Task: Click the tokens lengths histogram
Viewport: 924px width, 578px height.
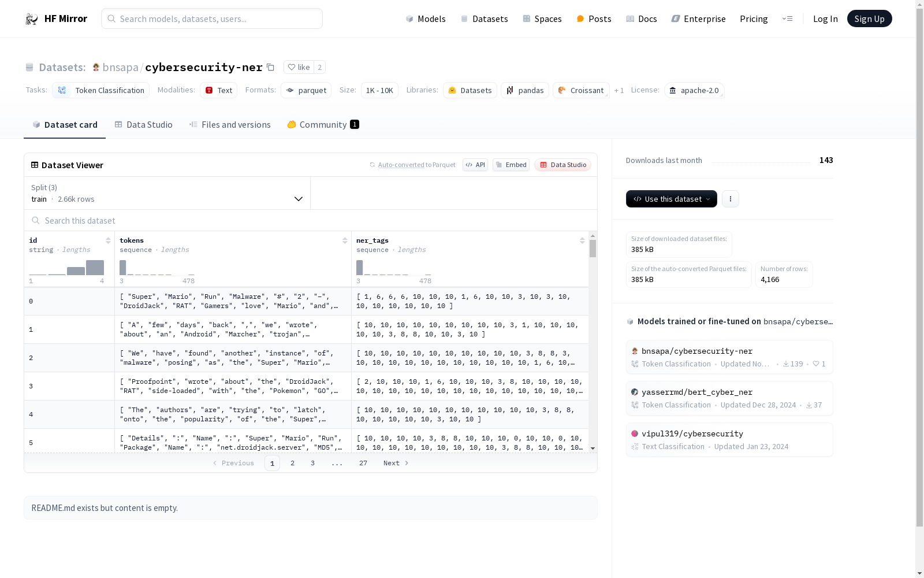Action: (x=157, y=268)
